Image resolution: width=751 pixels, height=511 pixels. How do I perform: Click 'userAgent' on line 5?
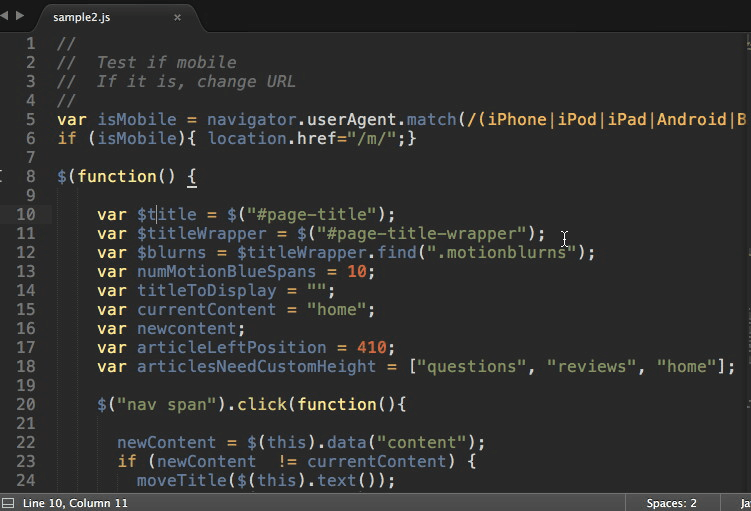[352, 119]
